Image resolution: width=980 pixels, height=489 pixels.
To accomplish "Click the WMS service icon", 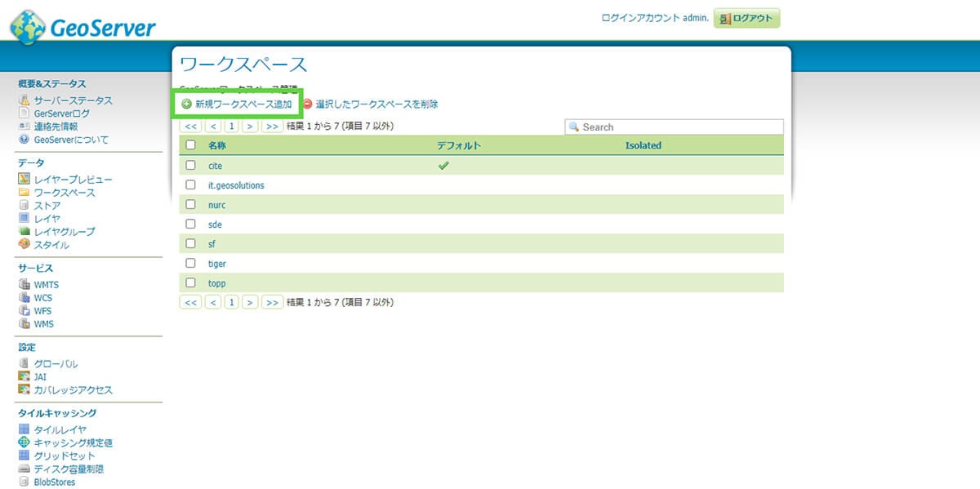I will [x=24, y=324].
